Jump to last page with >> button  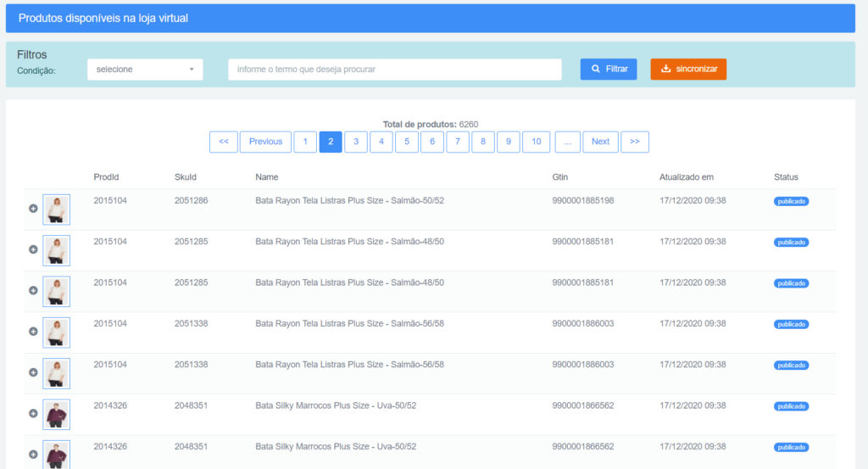(635, 142)
